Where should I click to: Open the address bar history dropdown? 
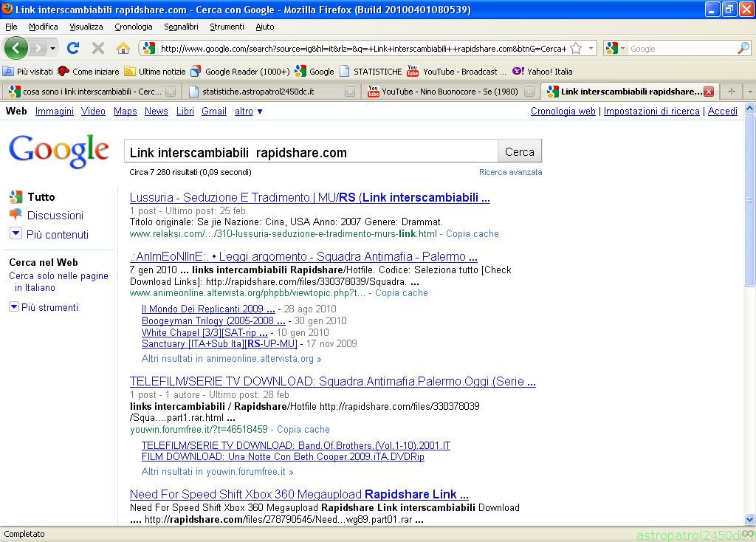click(591, 48)
